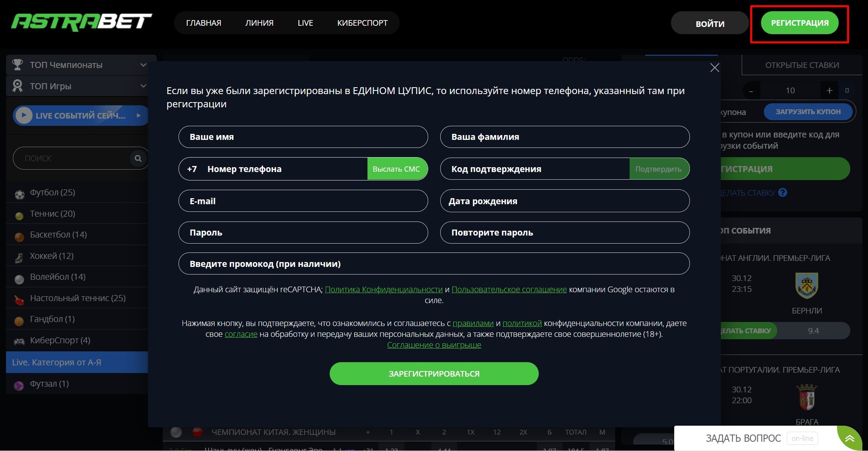Click the Выслать СМС button

396,169
